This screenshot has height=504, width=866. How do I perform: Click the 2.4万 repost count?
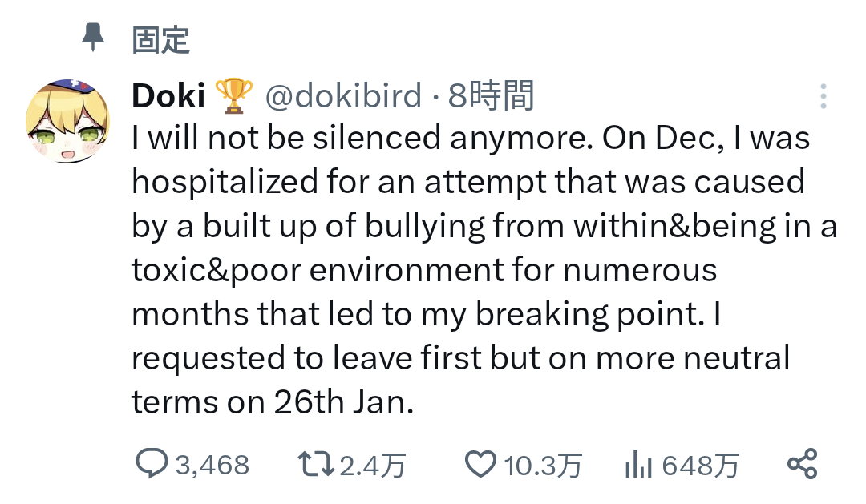coord(372,465)
